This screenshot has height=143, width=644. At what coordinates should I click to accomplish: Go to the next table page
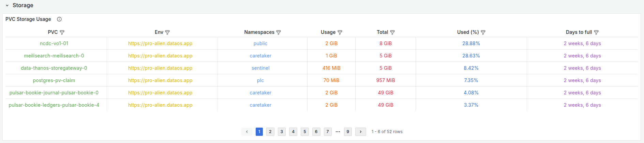point(360,132)
